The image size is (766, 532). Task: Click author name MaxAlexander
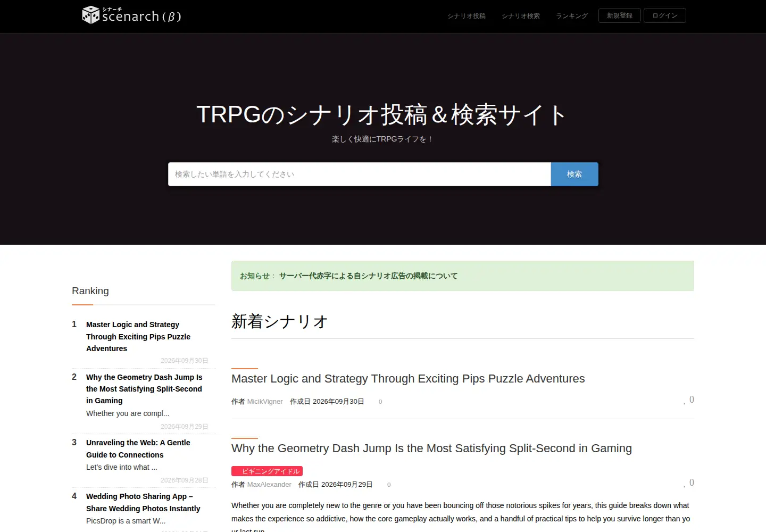[269, 485]
